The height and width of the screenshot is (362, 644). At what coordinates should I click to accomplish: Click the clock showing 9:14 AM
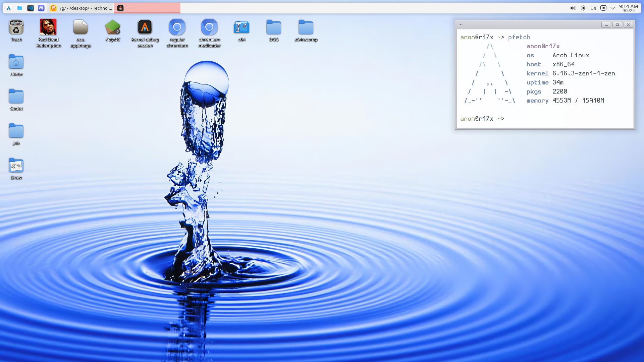click(628, 8)
